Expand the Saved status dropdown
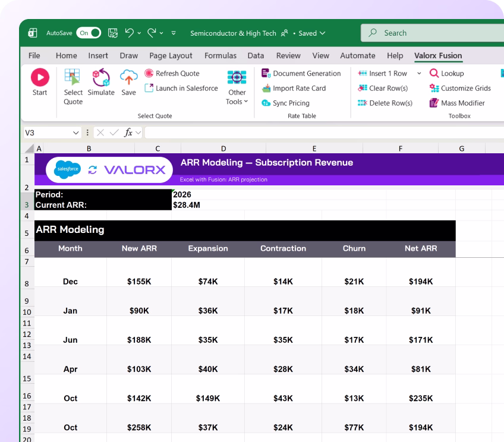Screen dimensions: 504x442 323,33
